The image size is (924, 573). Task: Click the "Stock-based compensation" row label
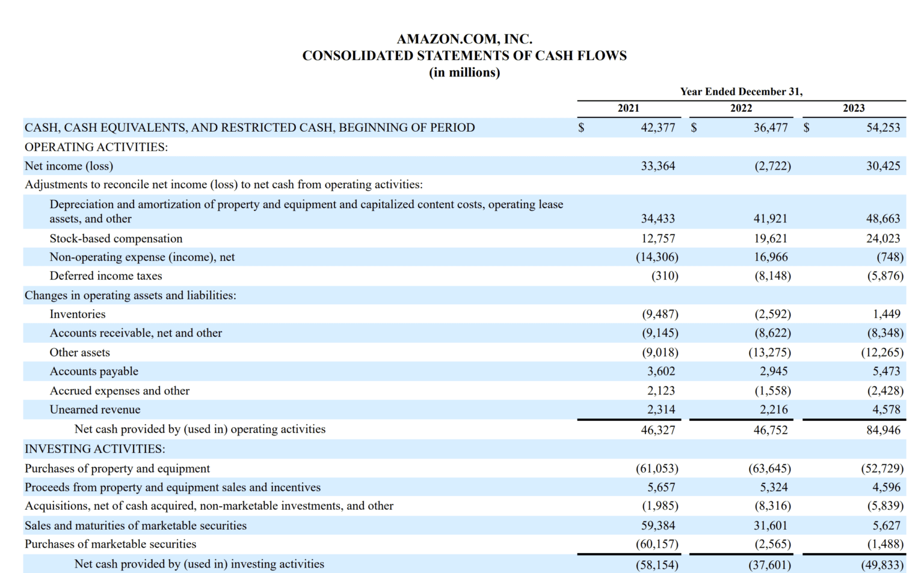point(116,239)
